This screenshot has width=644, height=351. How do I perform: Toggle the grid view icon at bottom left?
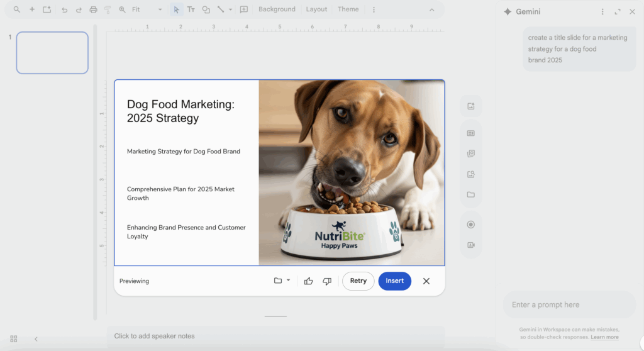pyautogui.click(x=14, y=339)
